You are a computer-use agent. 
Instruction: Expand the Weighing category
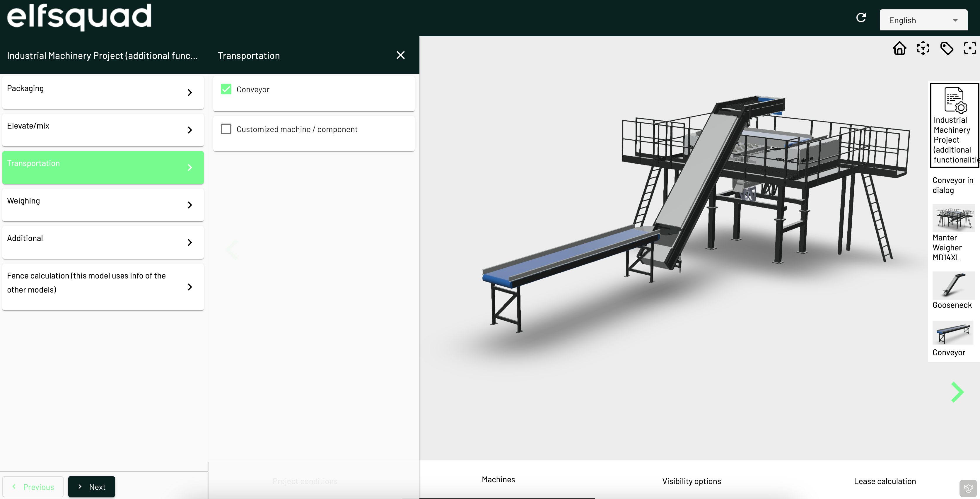pyautogui.click(x=103, y=205)
